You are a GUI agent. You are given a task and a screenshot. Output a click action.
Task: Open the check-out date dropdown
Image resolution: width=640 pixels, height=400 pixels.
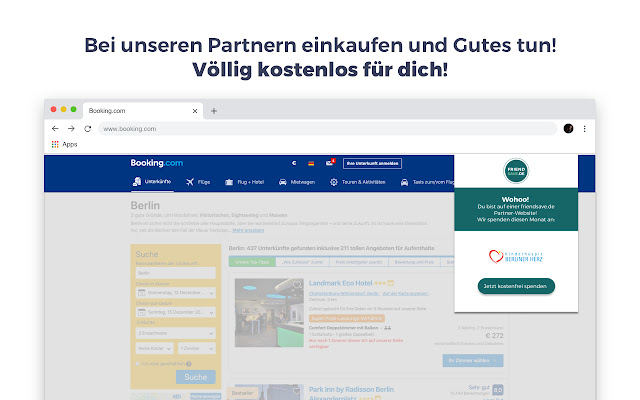[176, 312]
